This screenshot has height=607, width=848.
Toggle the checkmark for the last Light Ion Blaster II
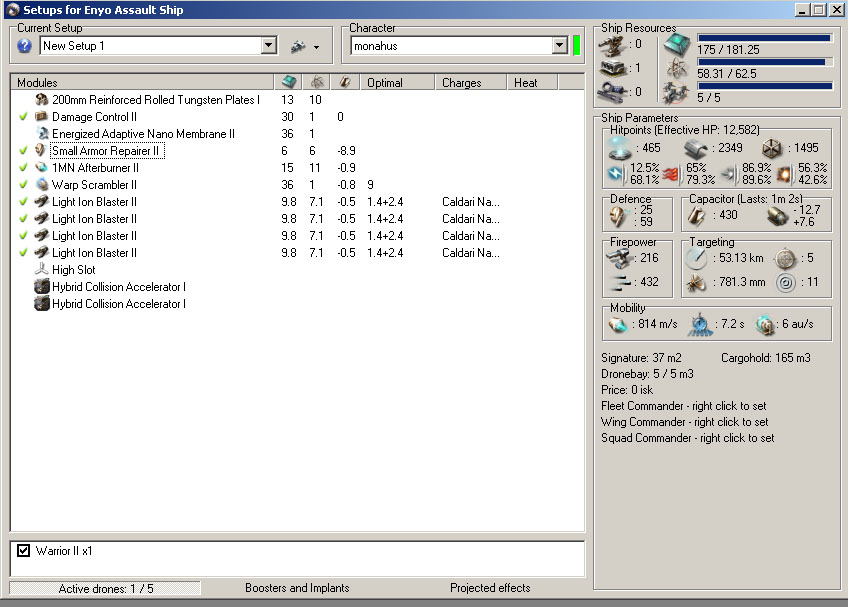(23, 253)
